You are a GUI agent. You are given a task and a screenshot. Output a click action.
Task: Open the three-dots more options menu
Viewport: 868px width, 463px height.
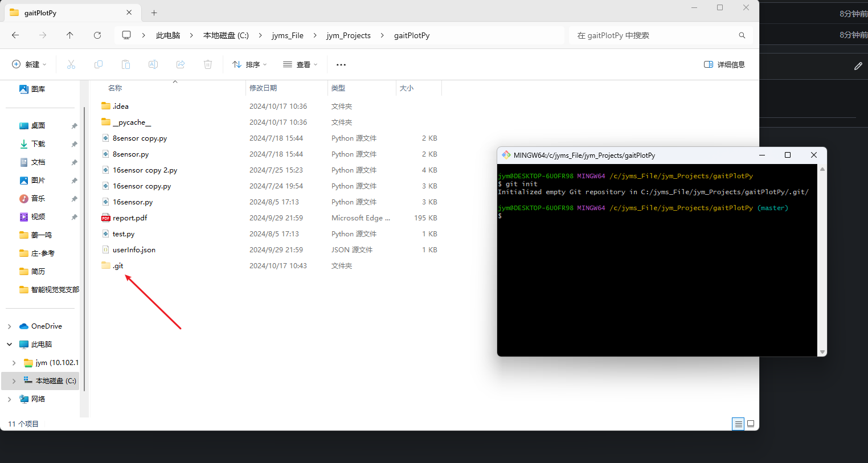pyautogui.click(x=341, y=65)
